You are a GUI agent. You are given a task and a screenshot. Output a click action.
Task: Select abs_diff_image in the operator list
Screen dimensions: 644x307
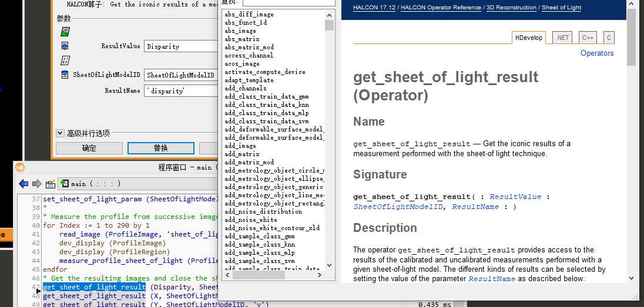click(x=249, y=14)
